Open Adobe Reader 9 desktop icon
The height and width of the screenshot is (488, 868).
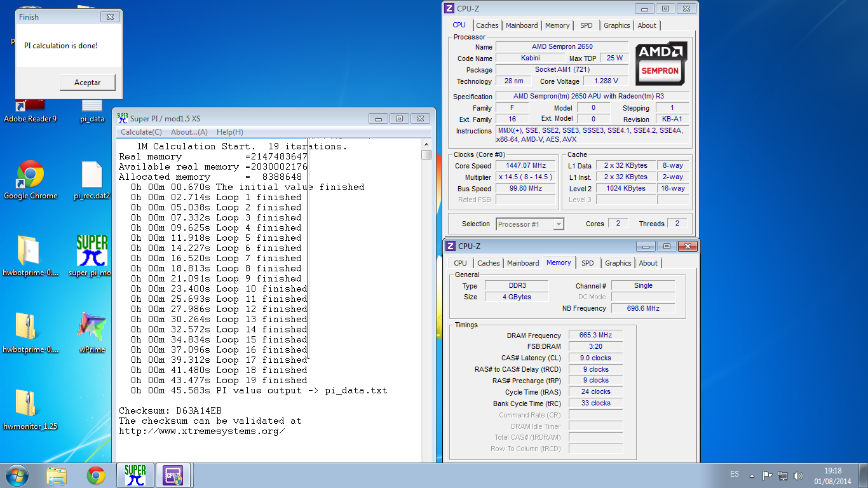(30, 111)
